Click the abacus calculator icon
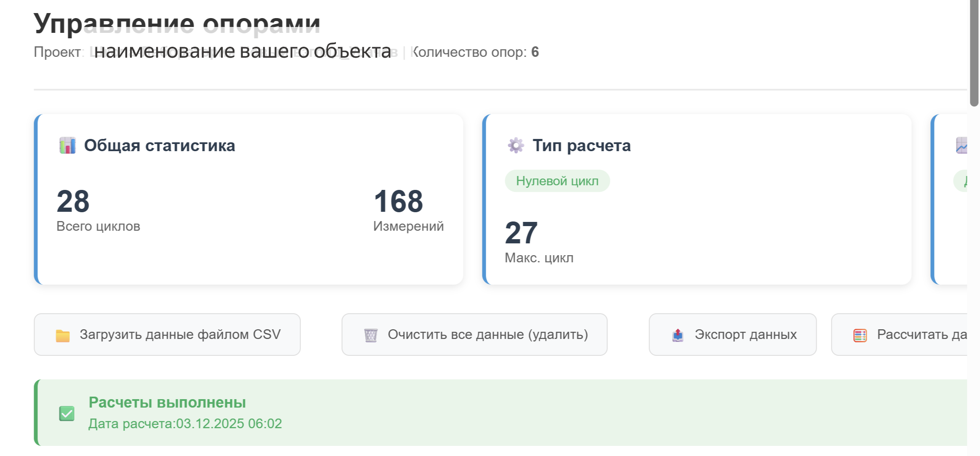The height and width of the screenshot is (456, 980). coord(860,336)
